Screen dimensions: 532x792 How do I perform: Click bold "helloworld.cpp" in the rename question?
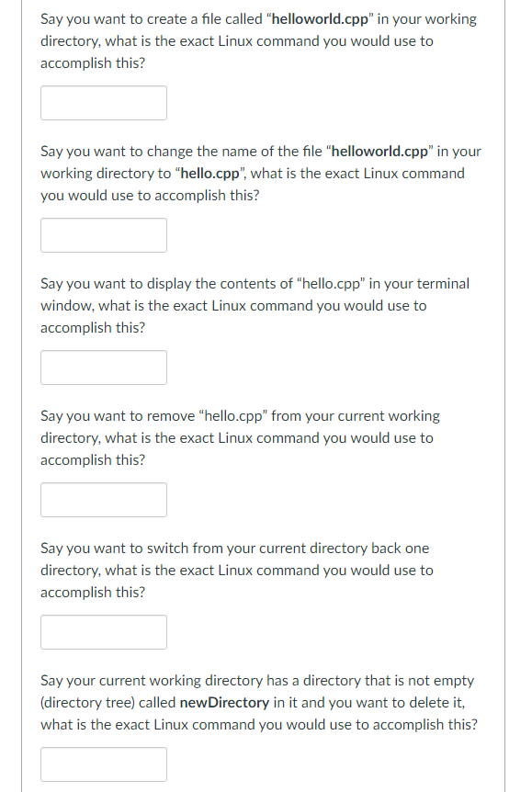click(x=379, y=152)
